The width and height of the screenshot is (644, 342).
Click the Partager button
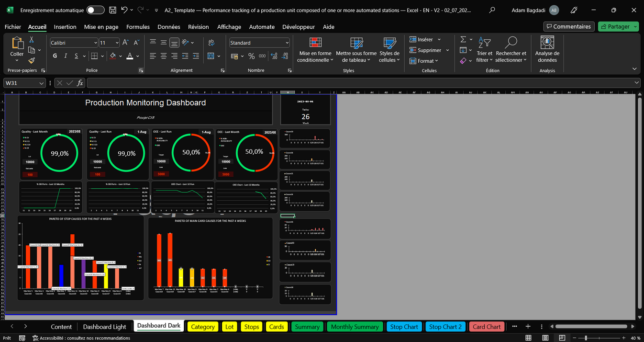click(x=619, y=26)
